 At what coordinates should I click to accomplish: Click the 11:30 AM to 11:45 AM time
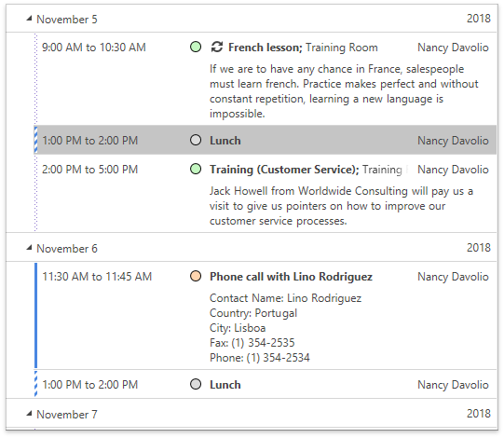97,277
